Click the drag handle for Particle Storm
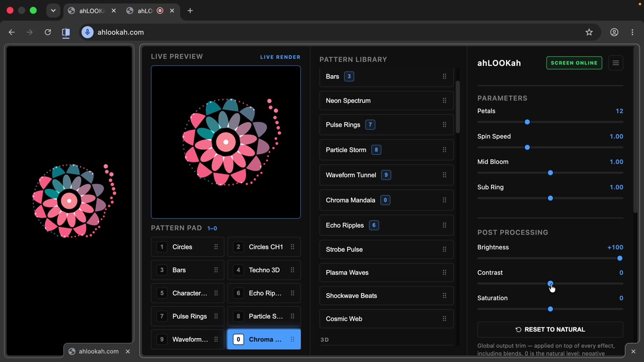 point(444,150)
